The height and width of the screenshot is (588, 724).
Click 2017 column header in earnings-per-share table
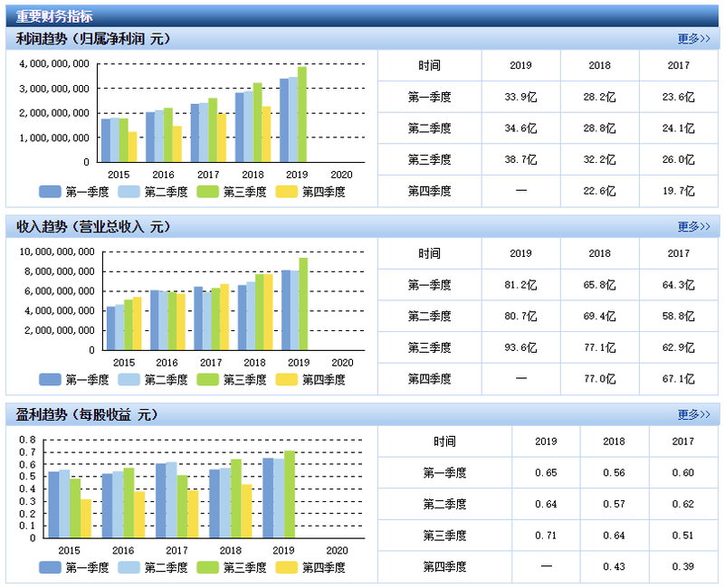click(682, 442)
